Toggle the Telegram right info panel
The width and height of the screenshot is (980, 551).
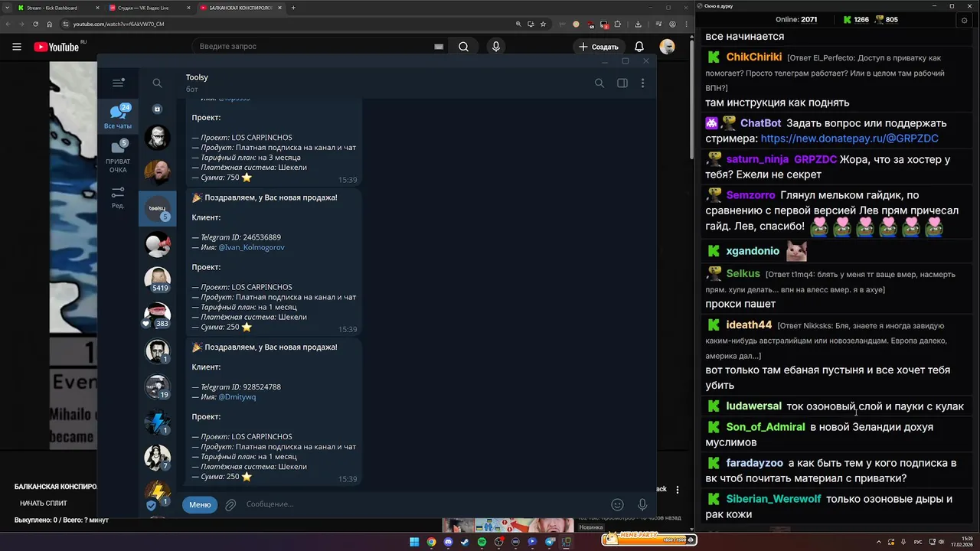[622, 83]
